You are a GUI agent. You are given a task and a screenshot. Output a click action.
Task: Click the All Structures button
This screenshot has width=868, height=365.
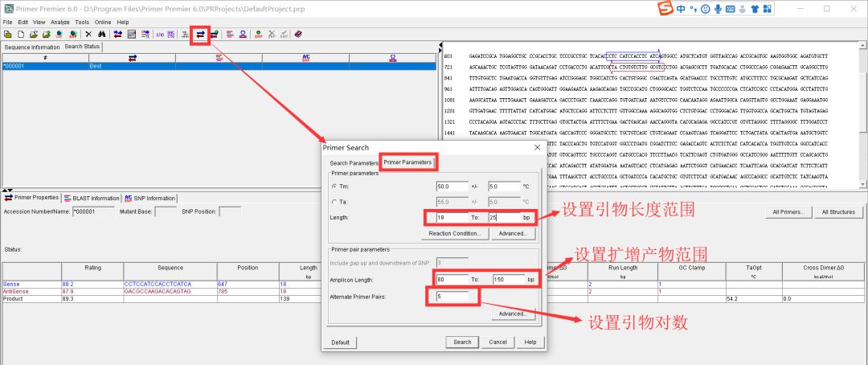click(838, 212)
